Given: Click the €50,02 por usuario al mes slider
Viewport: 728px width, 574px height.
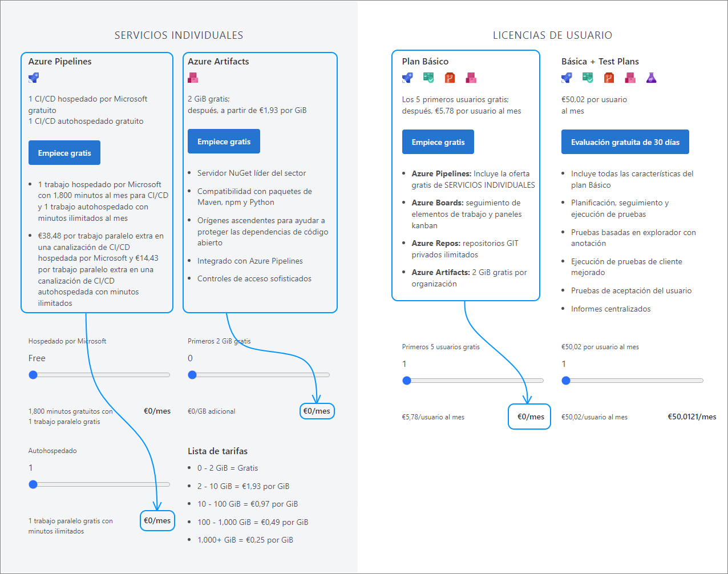Looking at the screenshot, I should [x=632, y=381].
